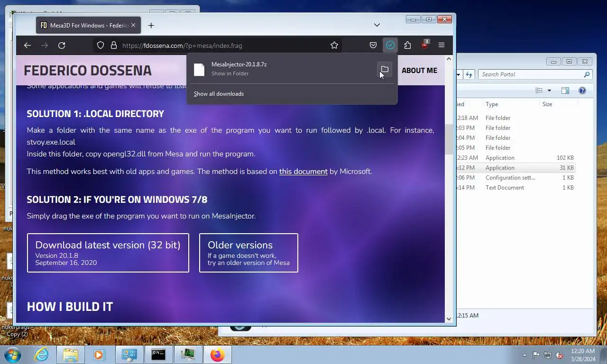Go back with Firefox's back arrow
607x364 pixels.
[x=28, y=45]
